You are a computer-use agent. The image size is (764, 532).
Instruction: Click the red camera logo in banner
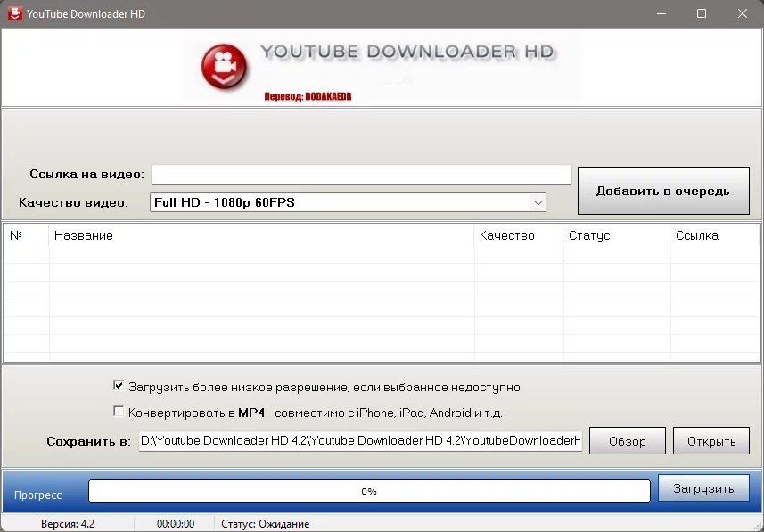pos(224,67)
